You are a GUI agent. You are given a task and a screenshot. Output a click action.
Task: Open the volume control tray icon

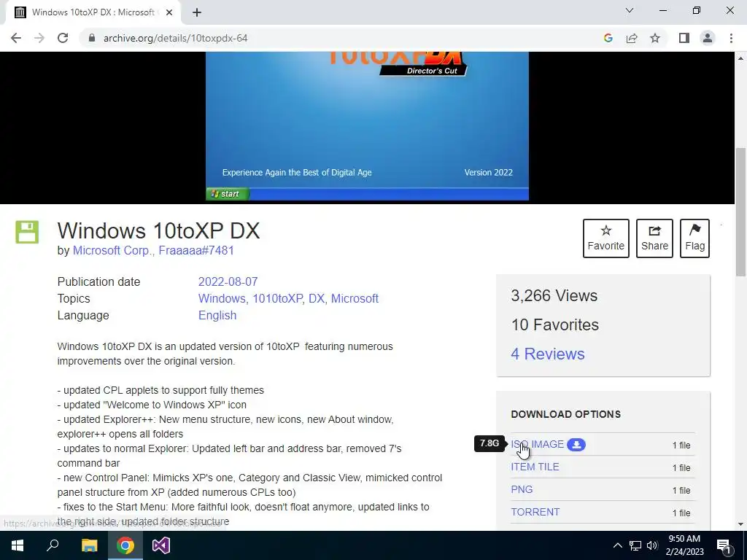click(652, 545)
